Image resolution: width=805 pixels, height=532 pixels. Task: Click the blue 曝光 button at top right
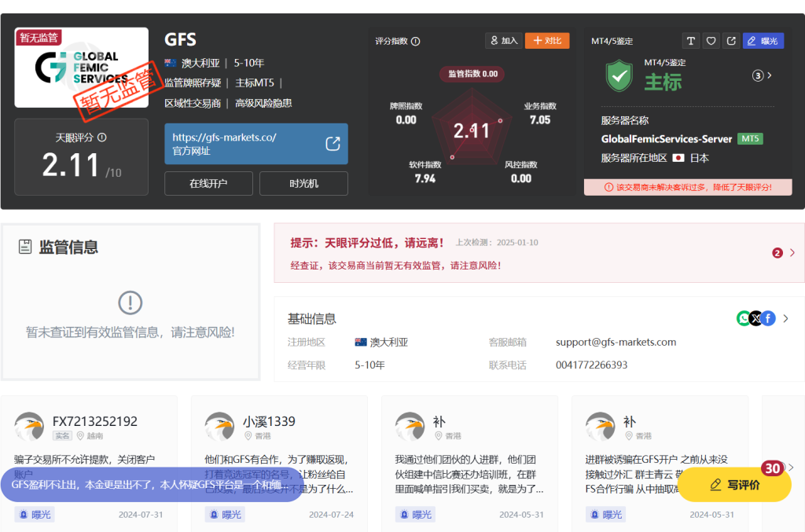point(763,41)
